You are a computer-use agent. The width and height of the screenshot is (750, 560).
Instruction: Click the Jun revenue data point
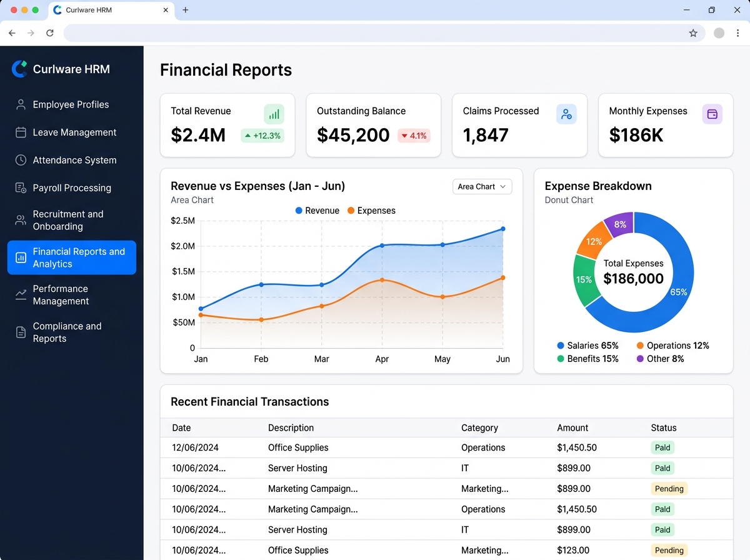tap(502, 229)
